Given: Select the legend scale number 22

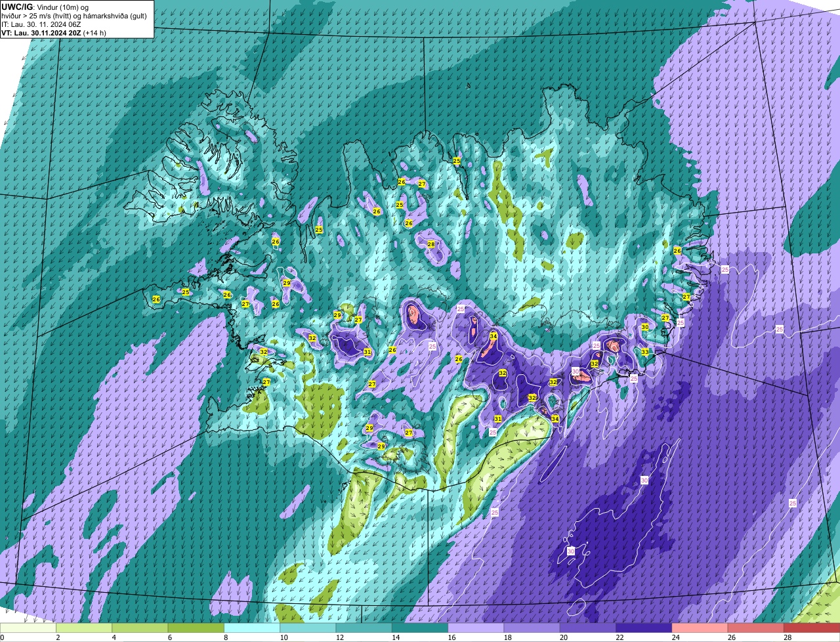Looking at the screenshot, I should pyautogui.click(x=618, y=637).
